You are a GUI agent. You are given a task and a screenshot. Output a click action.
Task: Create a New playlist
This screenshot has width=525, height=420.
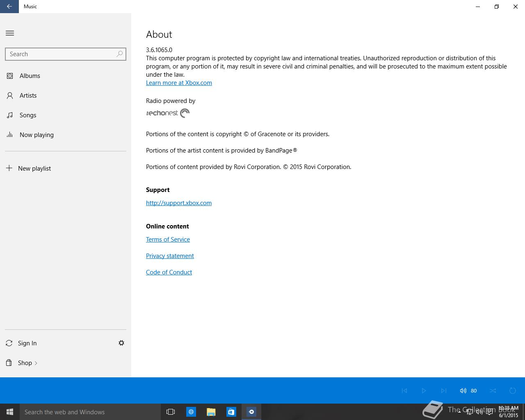[x=66, y=169]
